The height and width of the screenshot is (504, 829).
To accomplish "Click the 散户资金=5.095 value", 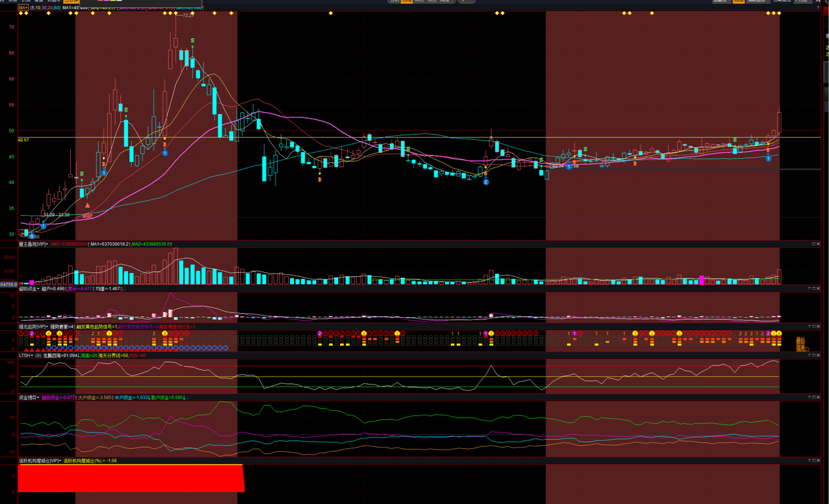I will [167, 397].
